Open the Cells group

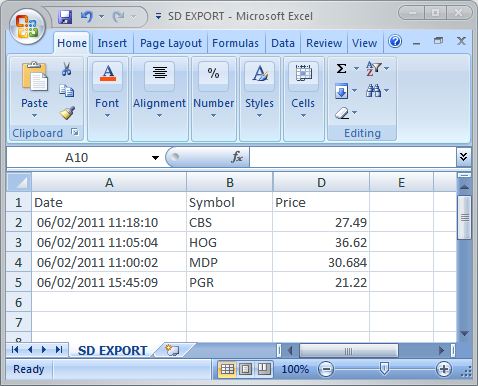pos(303,99)
